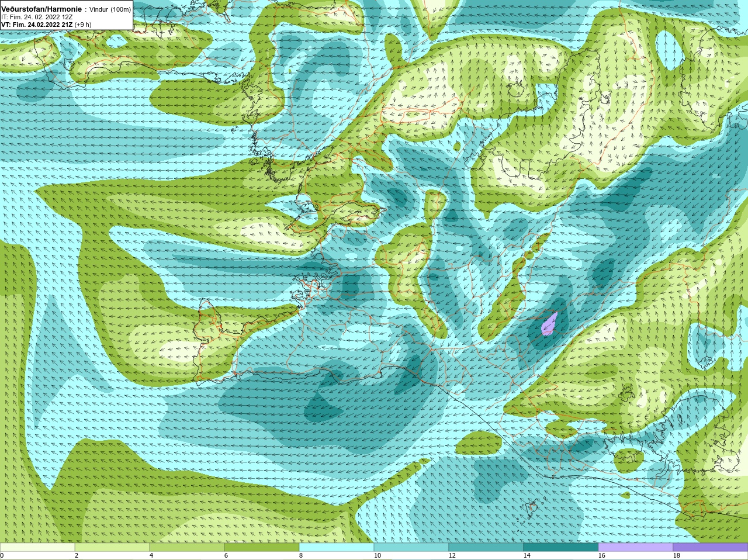Screen dimensions: 748x560
Task: Click the 'IT: Fim. 24. 02. 2022 12Z' line
Action: 37,17
